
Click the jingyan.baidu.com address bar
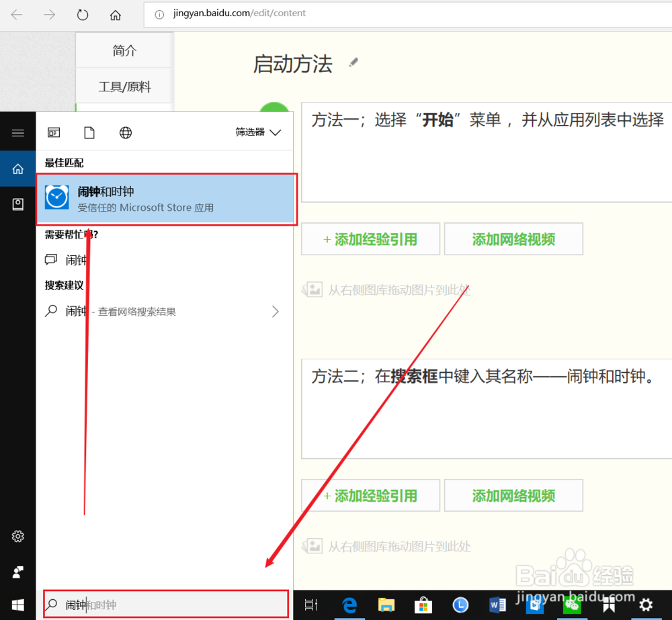pos(407,13)
